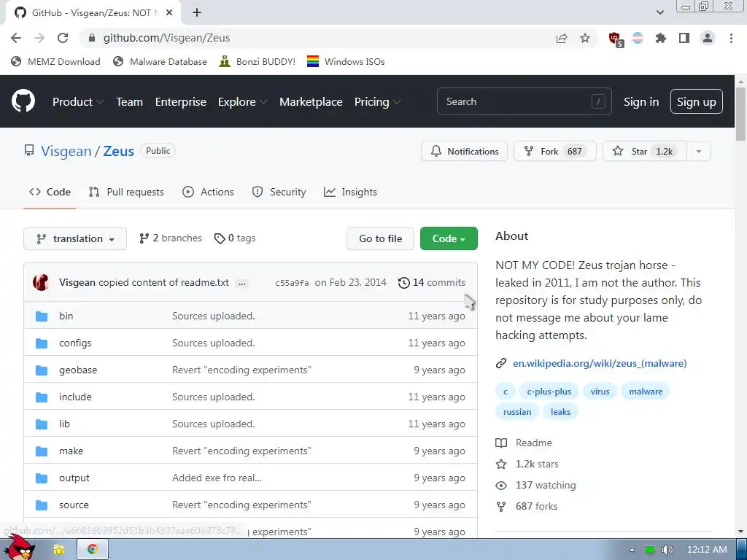Click the Sign up button
The height and width of the screenshot is (560, 747).
696,102
